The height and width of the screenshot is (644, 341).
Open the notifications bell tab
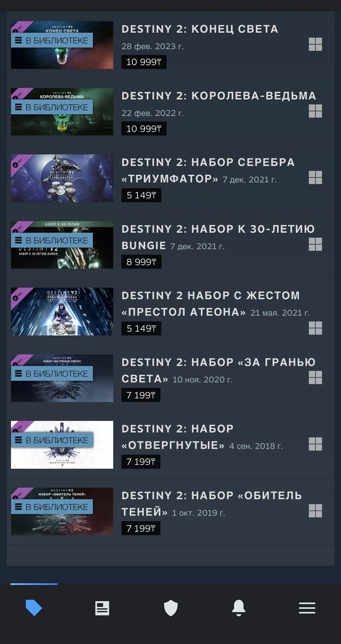tap(239, 608)
